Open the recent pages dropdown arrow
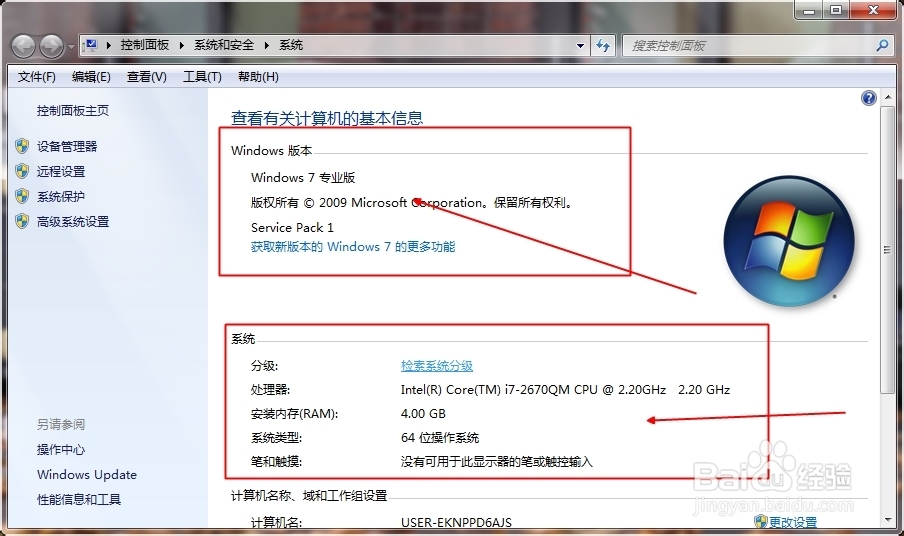The image size is (904, 536). click(x=71, y=46)
